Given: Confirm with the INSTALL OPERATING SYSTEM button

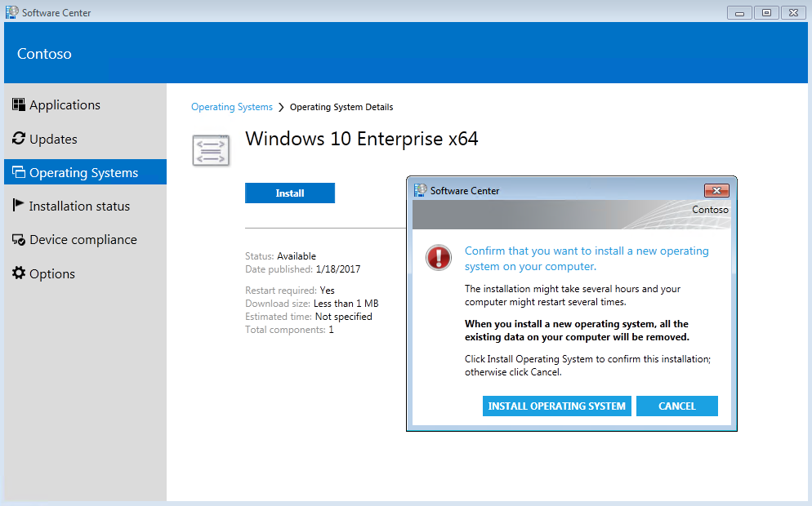Looking at the screenshot, I should 556,406.
